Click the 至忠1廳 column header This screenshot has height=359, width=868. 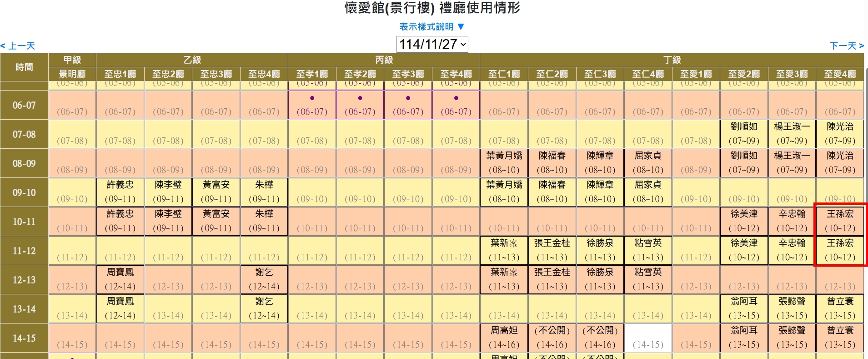(x=120, y=74)
